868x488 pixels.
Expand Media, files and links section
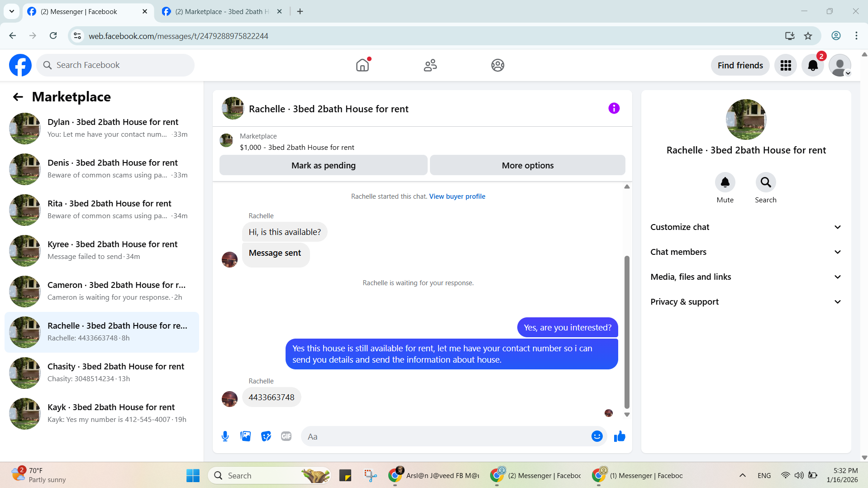point(746,277)
